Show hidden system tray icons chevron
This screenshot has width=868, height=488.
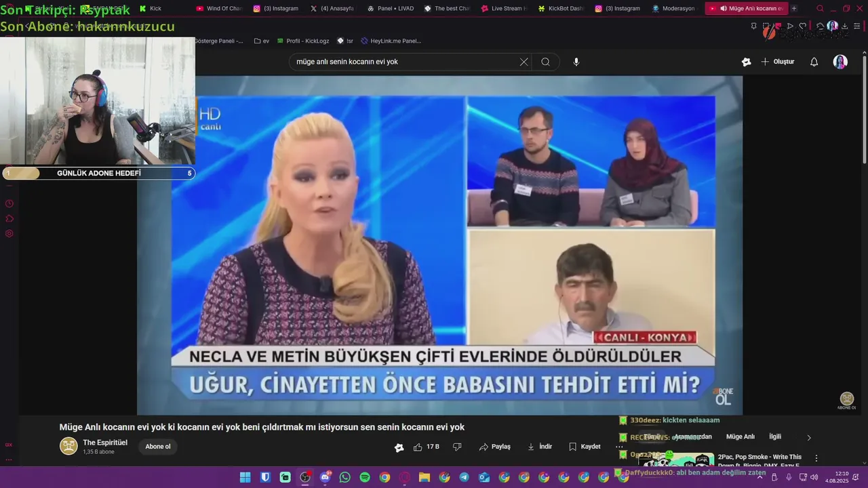click(759, 477)
